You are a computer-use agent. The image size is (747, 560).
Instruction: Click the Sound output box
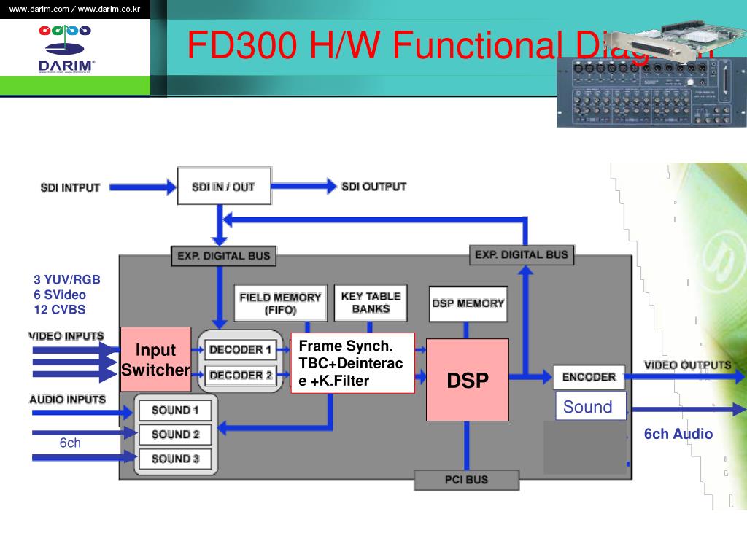coord(590,406)
